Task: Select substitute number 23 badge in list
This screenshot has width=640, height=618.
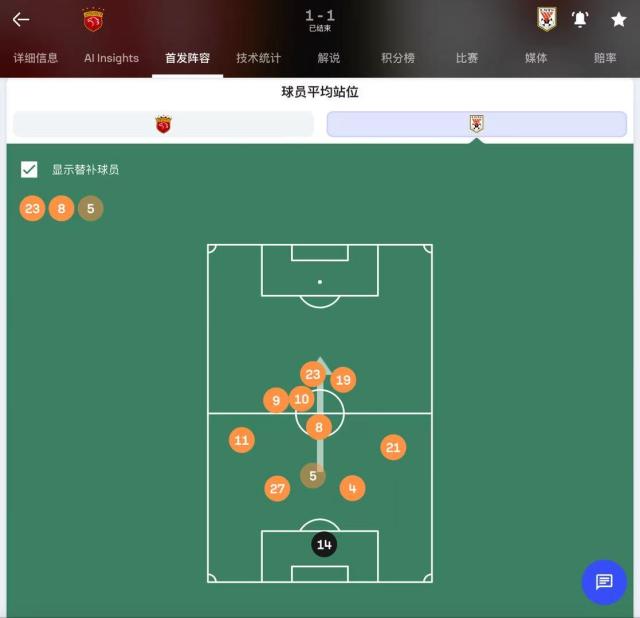Action: point(32,209)
